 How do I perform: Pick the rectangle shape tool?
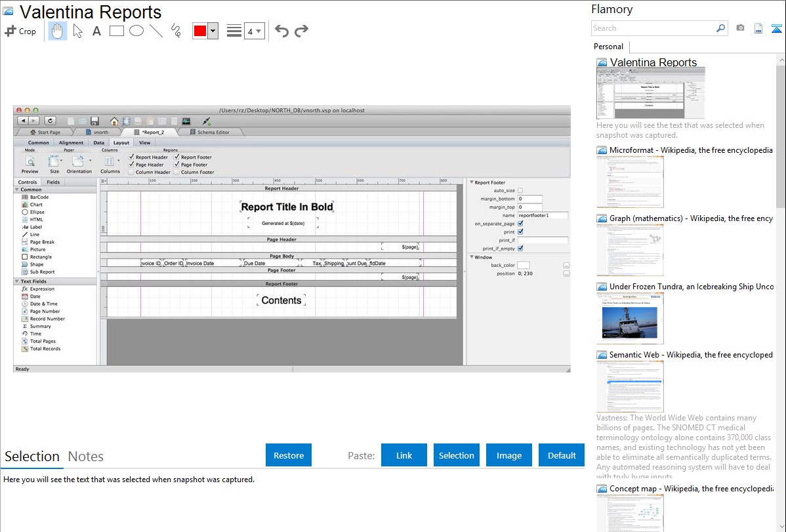click(x=117, y=31)
